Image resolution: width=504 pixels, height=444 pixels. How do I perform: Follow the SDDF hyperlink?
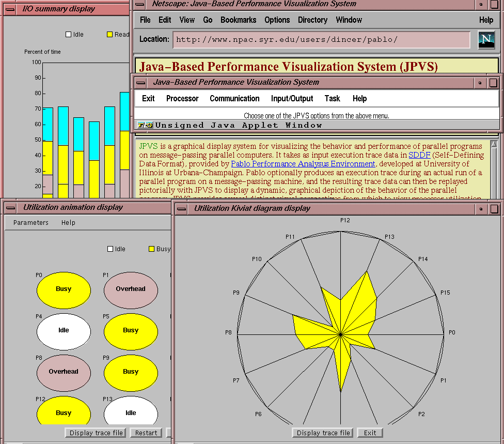tap(419, 155)
